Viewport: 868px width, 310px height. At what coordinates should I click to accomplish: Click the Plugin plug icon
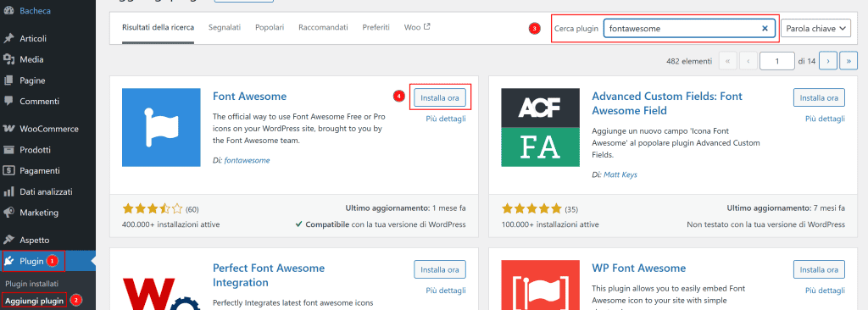pyautogui.click(x=9, y=261)
